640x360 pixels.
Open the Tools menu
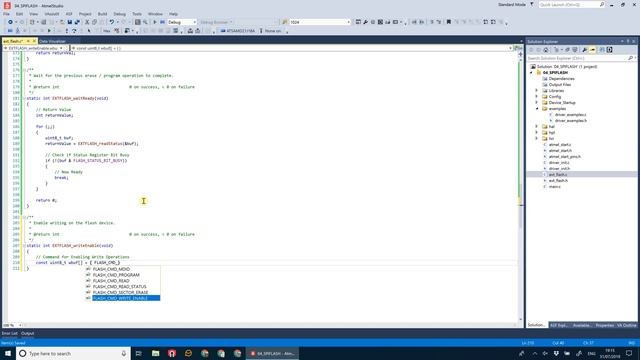coord(137,14)
